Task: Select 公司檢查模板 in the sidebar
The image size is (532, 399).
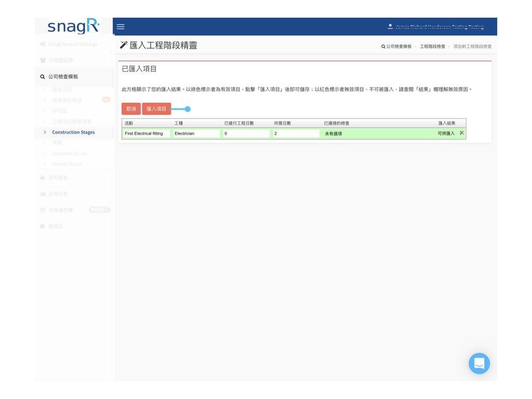Action: pos(63,77)
